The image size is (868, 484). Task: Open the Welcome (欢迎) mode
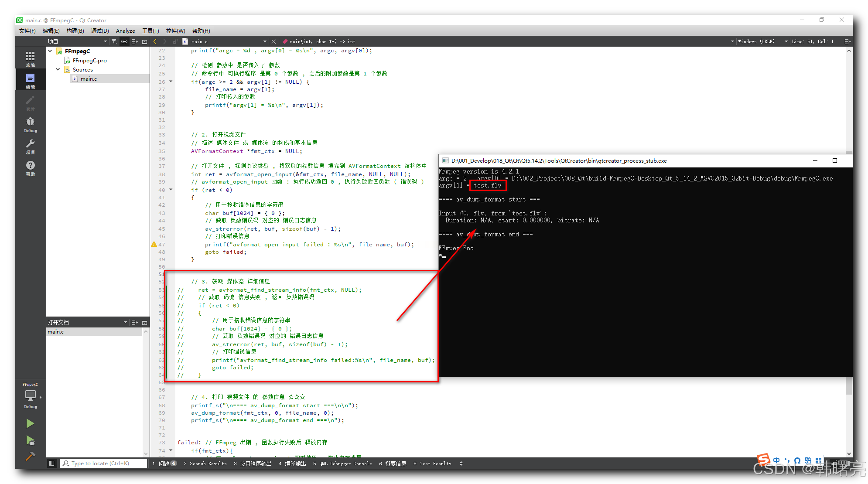point(30,58)
